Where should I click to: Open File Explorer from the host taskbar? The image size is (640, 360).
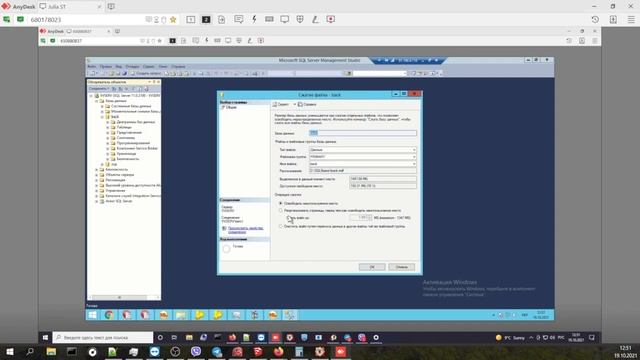51,352
